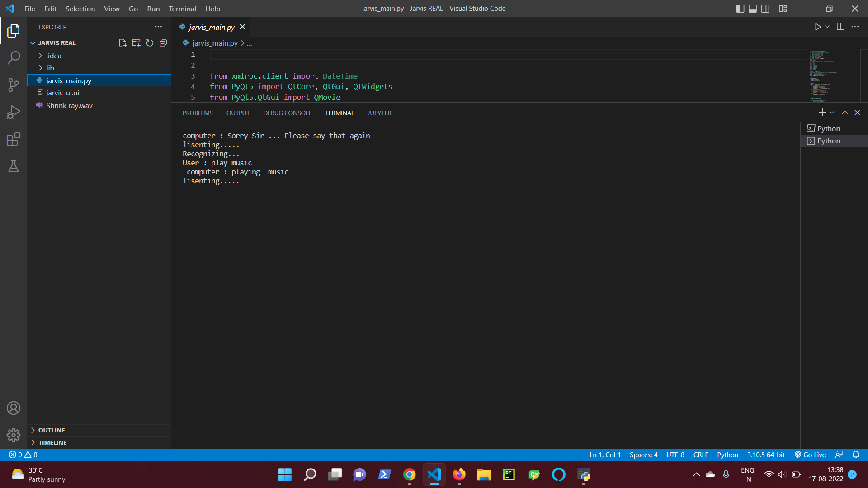Create a new file in JARVIS REAL
868x488 pixels.
(x=123, y=43)
